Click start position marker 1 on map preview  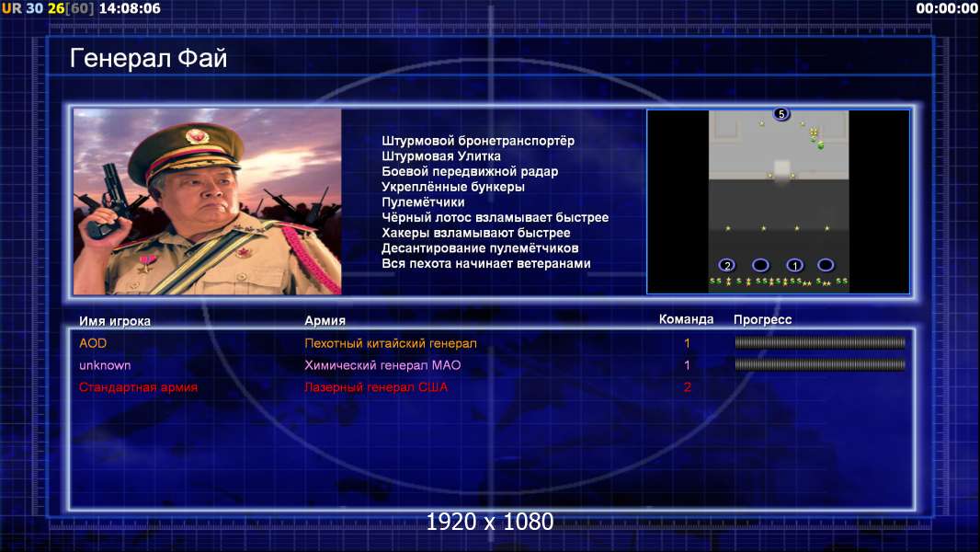coord(794,265)
